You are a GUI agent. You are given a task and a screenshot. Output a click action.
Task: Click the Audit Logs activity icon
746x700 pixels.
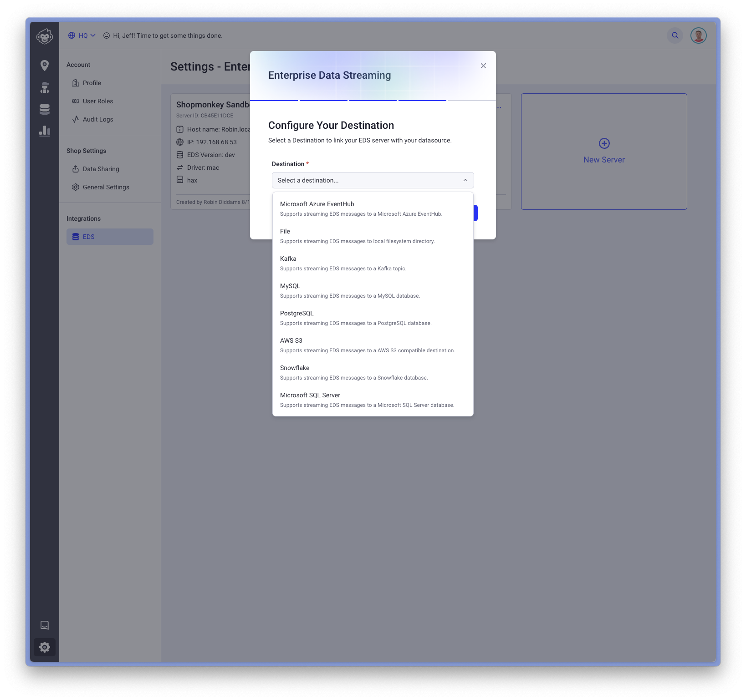pyautogui.click(x=76, y=119)
